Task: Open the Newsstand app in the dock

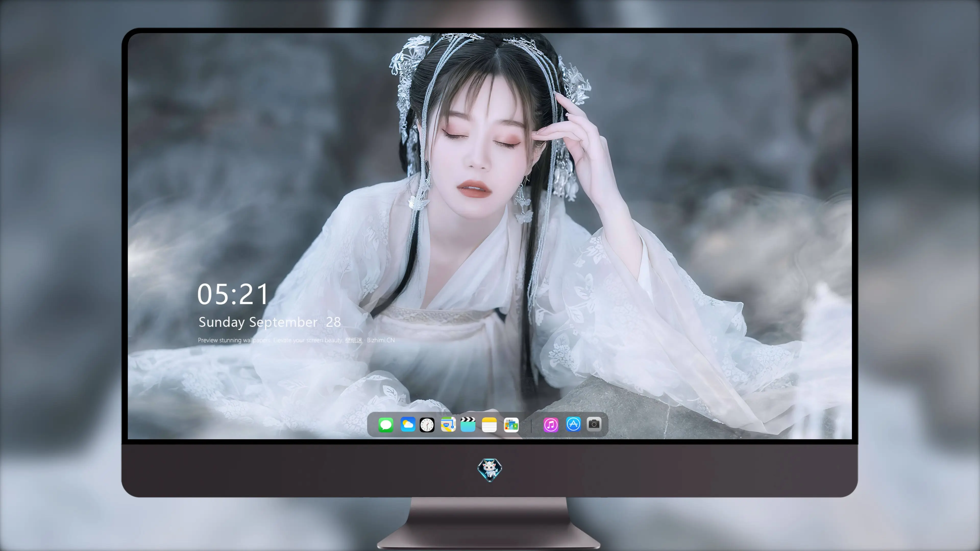Action: click(x=511, y=425)
